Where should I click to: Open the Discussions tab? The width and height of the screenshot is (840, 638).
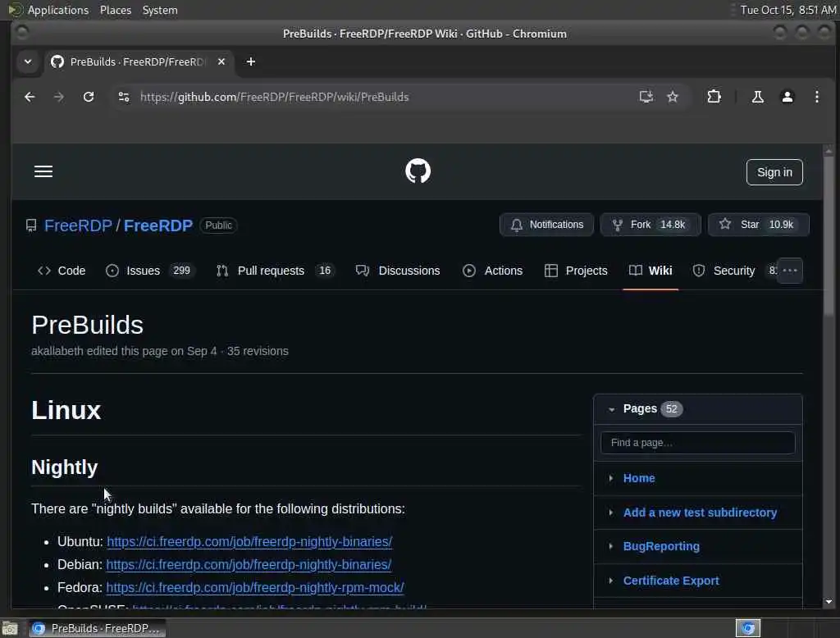click(x=398, y=271)
